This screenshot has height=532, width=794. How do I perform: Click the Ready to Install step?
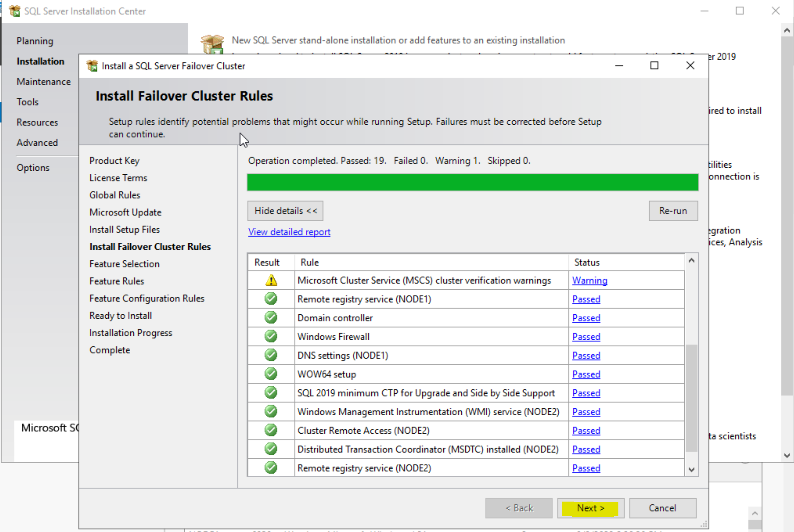coord(120,316)
